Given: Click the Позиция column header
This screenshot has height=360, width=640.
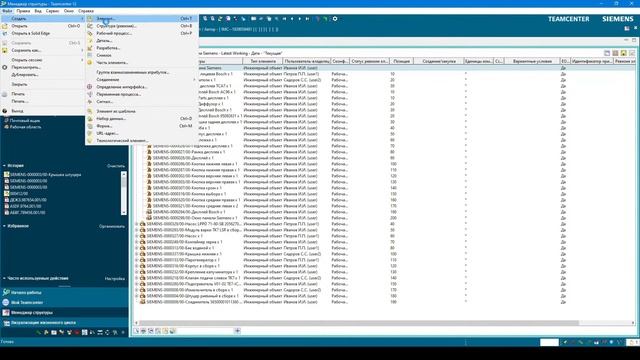Looking at the screenshot, I should coord(402,61).
